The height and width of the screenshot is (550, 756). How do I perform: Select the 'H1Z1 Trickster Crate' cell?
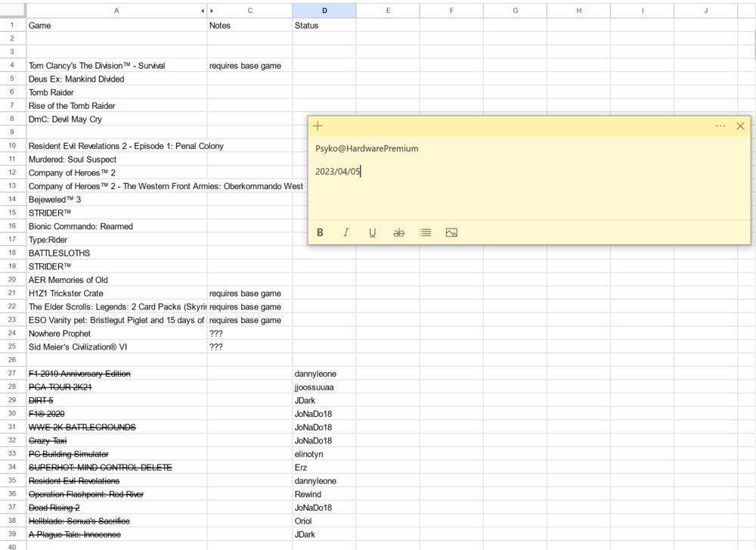click(x=116, y=294)
